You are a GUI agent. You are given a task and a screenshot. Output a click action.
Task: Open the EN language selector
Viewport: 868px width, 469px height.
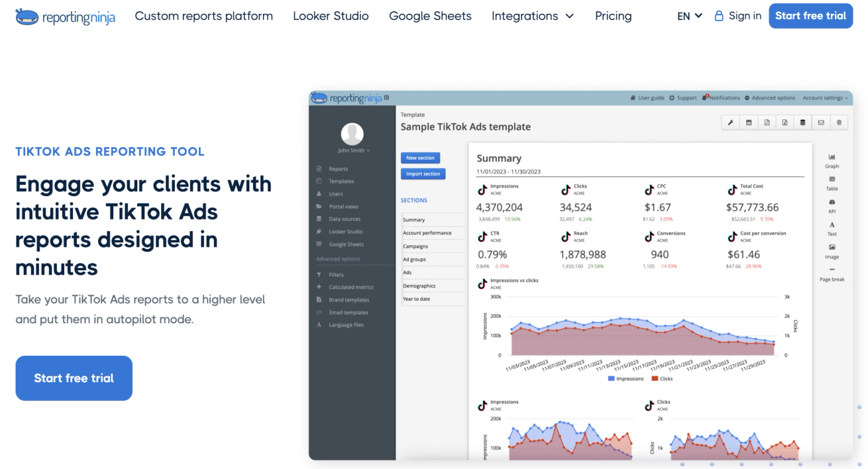tap(689, 16)
